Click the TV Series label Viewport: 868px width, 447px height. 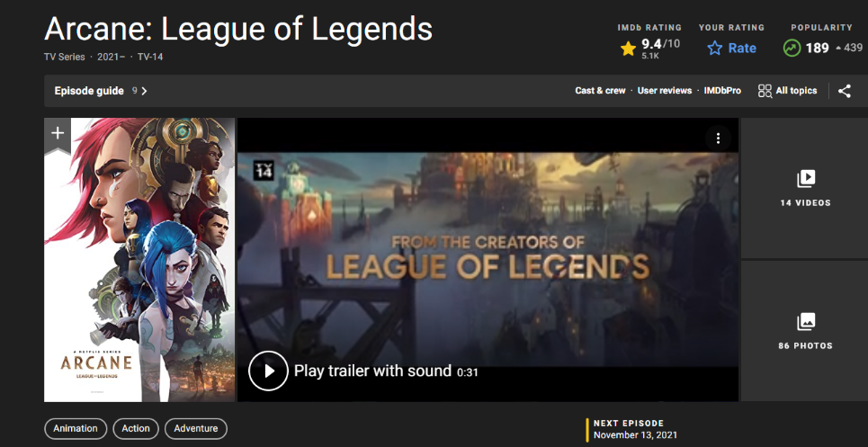coord(65,57)
